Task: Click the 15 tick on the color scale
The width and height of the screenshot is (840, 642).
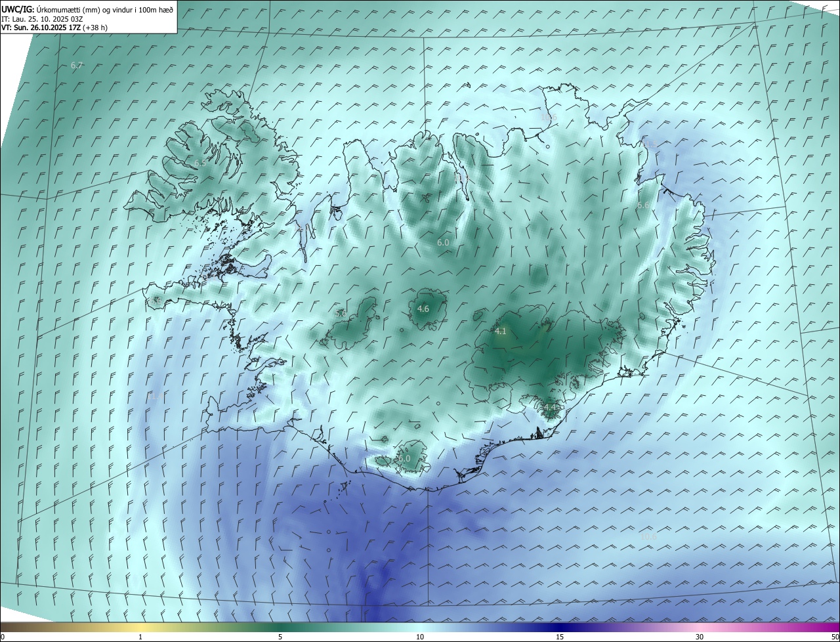Action: (x=560, y=637)
